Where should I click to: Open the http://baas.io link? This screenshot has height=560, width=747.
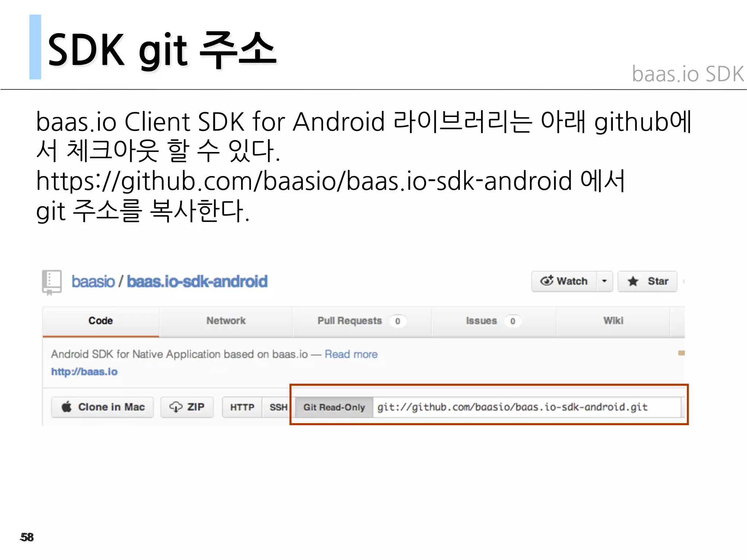[84, 372]
